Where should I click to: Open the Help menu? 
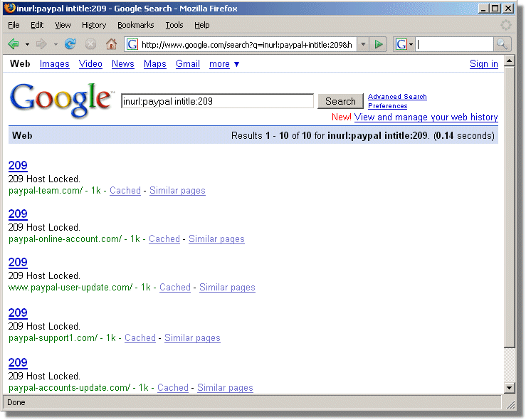point(202,25)
